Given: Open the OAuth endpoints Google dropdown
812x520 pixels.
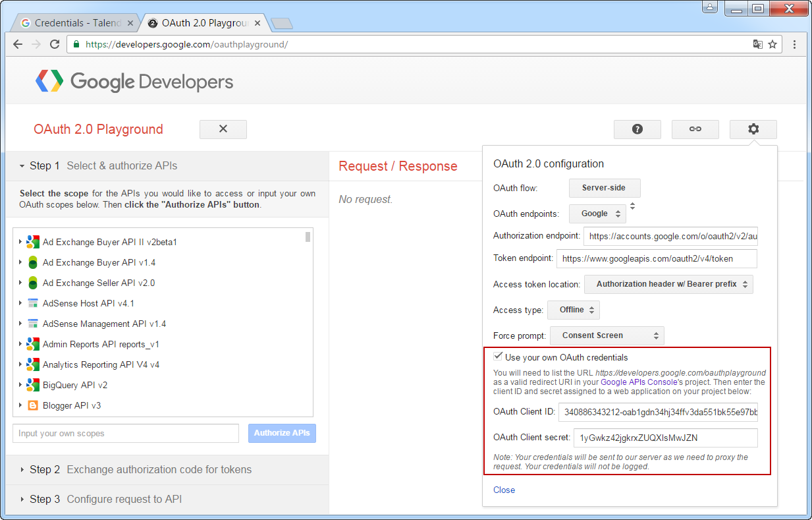Looking at the screenshot, I should (x=597, y=214).
